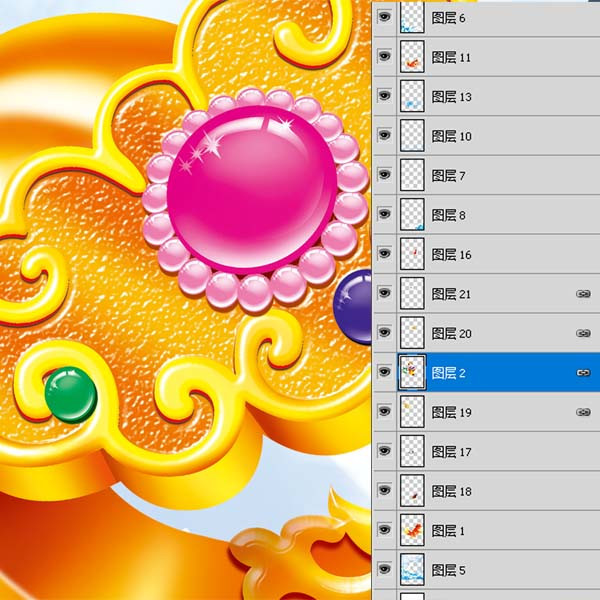Click layer name 图层 2
600x600 pixels.
coord(448,373)
